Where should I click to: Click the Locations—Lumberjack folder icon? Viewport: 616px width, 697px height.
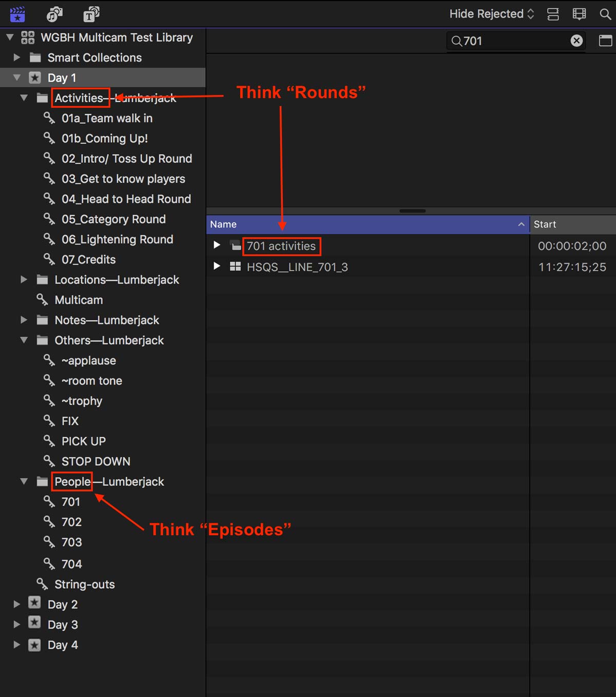[43, 279]
